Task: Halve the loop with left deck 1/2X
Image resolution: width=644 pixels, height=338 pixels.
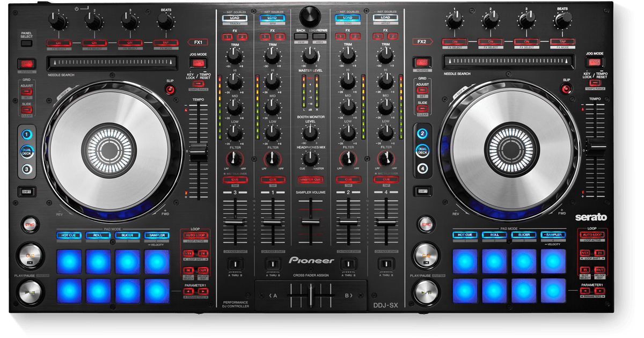Action: [x=188, y=253]
